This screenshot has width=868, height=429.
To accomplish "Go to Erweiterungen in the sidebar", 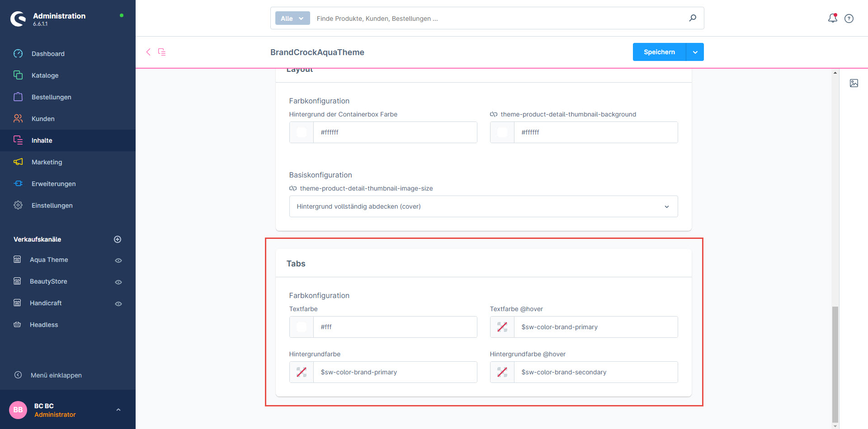I will pyautogui.click(x=53, y=184).
